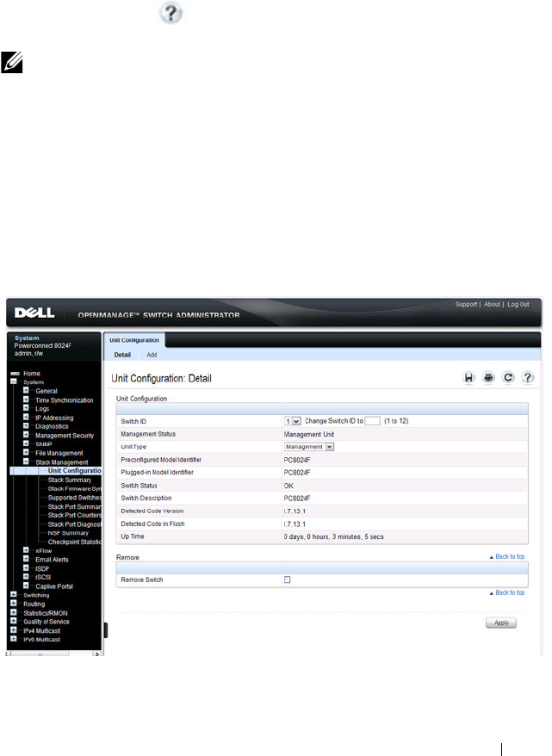
Task: Click the Up Time value text
Action: (x=333, y=536)
